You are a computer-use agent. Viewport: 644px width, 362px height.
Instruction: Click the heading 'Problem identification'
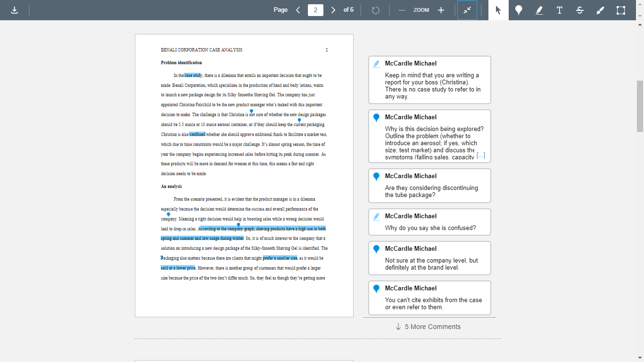point(182,63)
